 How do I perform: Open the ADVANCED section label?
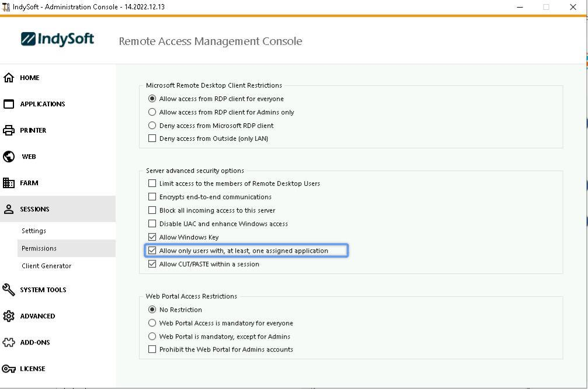[x=37, y=316]
